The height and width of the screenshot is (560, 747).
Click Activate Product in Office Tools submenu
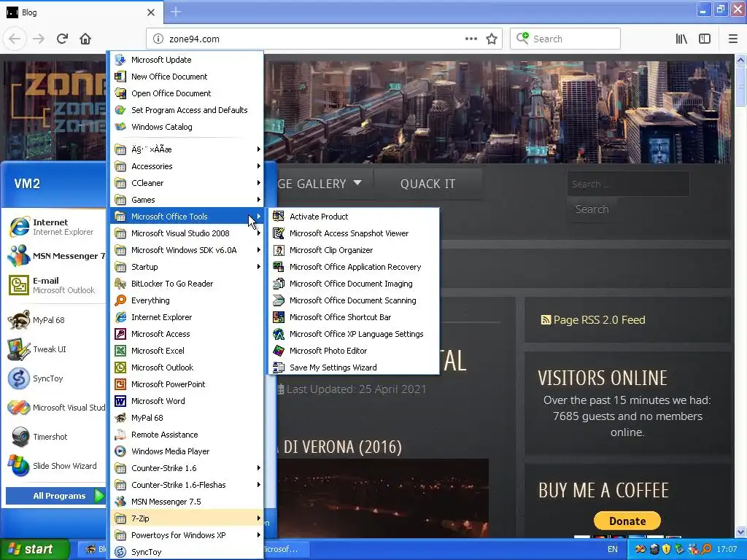point(354,217)
